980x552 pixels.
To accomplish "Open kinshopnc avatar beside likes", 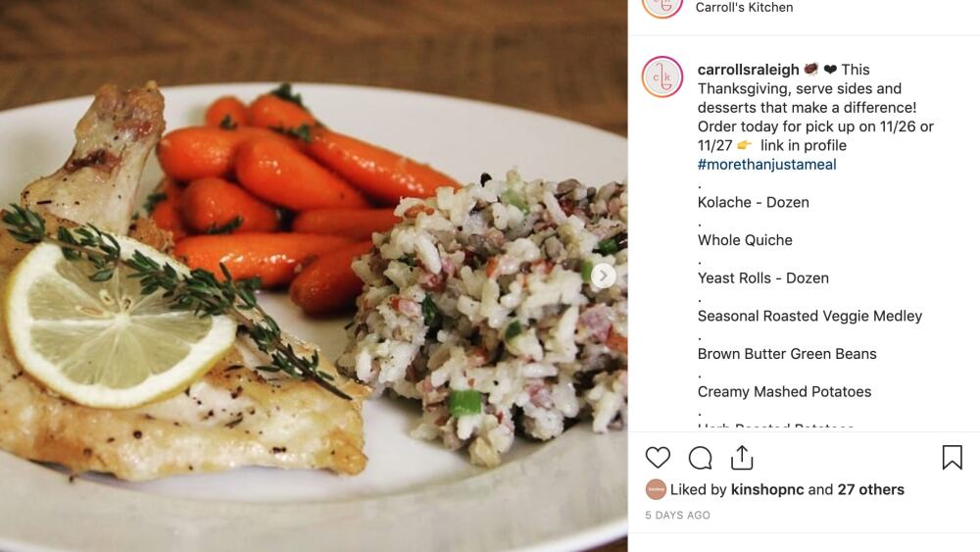I will (656, 489).
